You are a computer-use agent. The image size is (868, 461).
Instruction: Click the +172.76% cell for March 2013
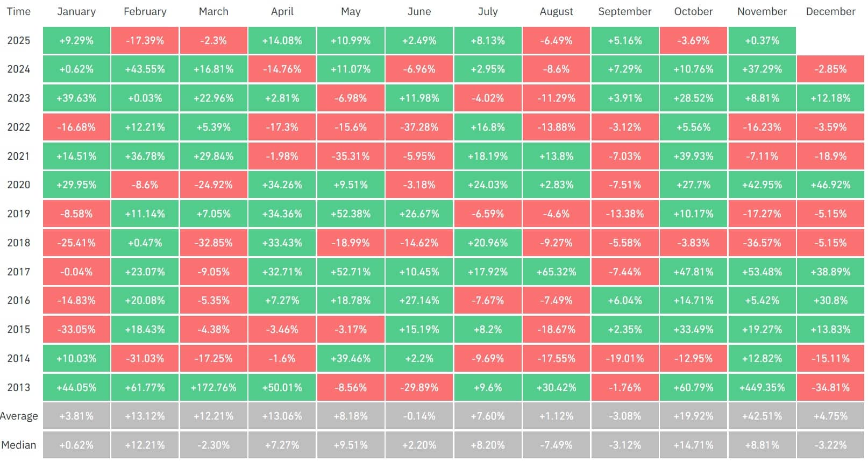214,387
